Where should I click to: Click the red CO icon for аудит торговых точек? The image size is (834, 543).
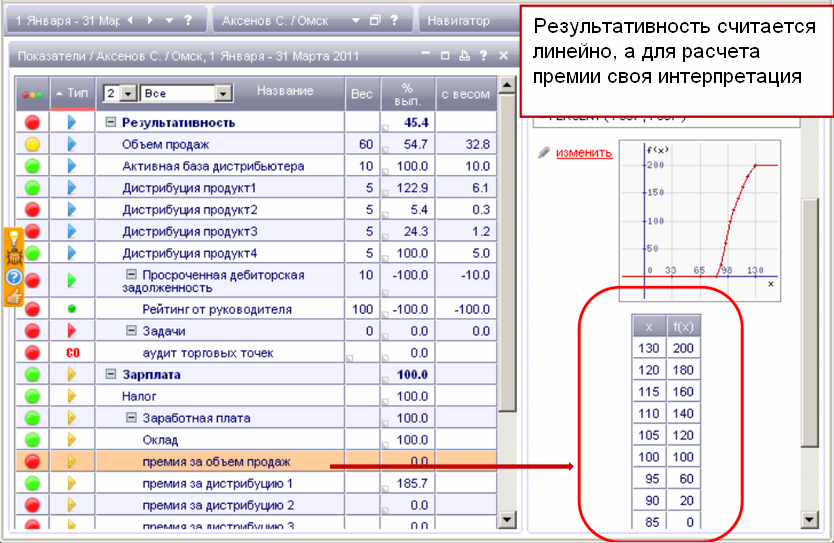(72, 353)
